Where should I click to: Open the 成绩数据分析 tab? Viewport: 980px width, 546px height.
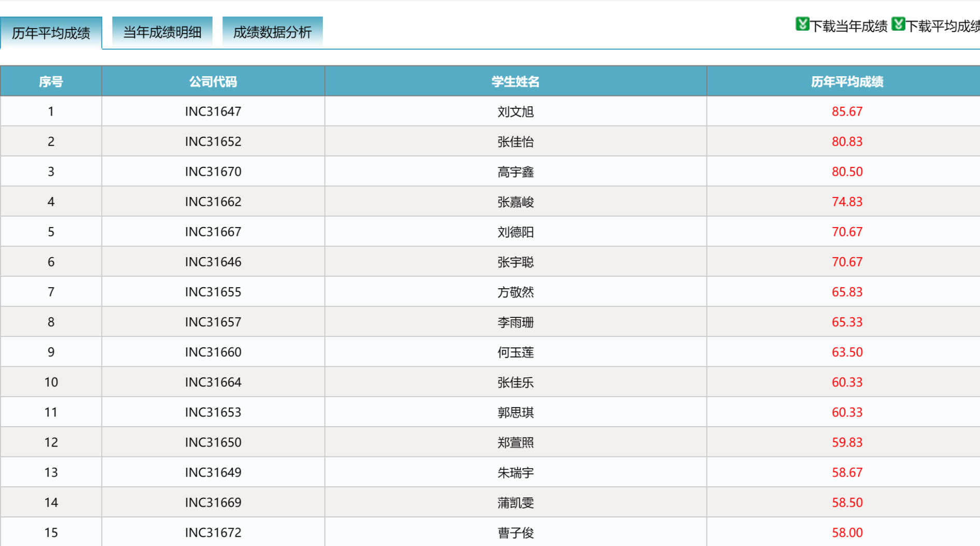point(272,32)
